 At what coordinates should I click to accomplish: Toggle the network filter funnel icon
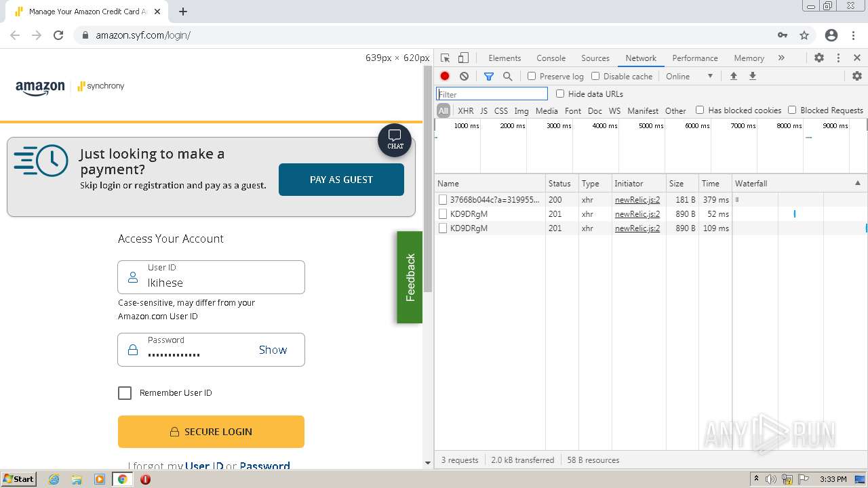tap(488, 76)
